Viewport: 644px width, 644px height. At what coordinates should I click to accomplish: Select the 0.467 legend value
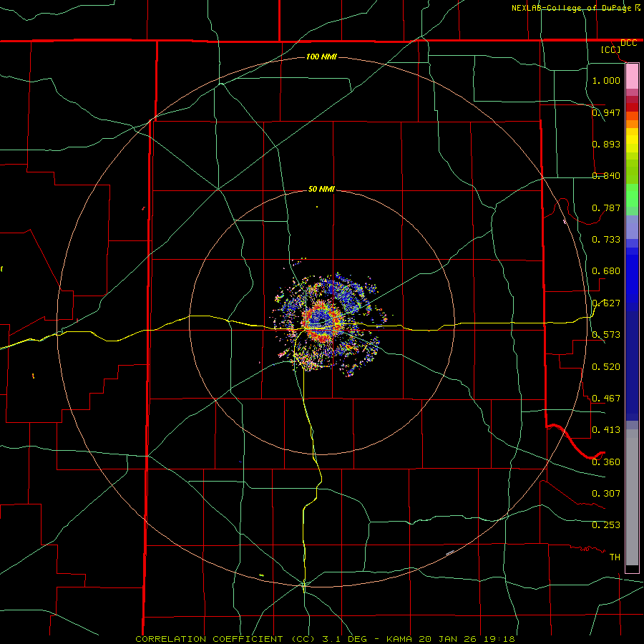(606, 398)
